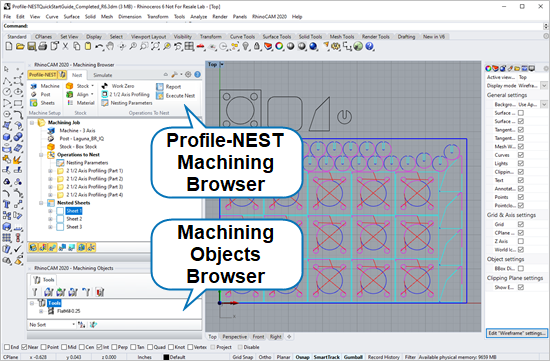Image resolution: width=550 pixels, height=361 pixels.
Task: Click the Print toolbar icon
Action: (43, 46)
